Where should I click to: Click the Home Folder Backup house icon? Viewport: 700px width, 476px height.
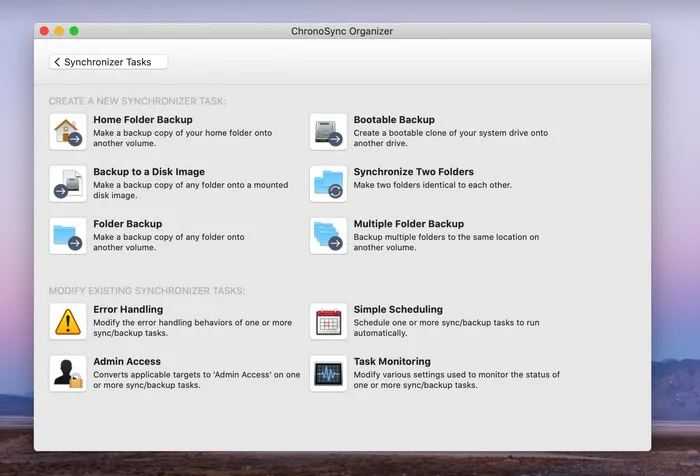[68, 132]
